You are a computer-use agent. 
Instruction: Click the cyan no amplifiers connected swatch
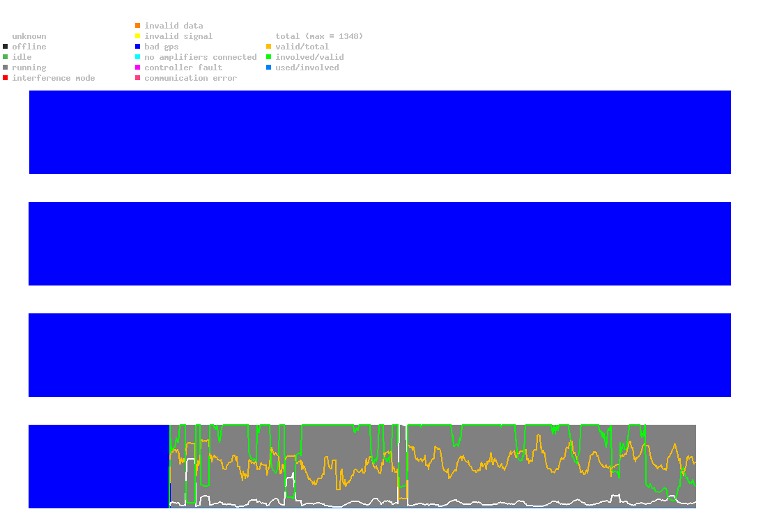click(138, 57)
